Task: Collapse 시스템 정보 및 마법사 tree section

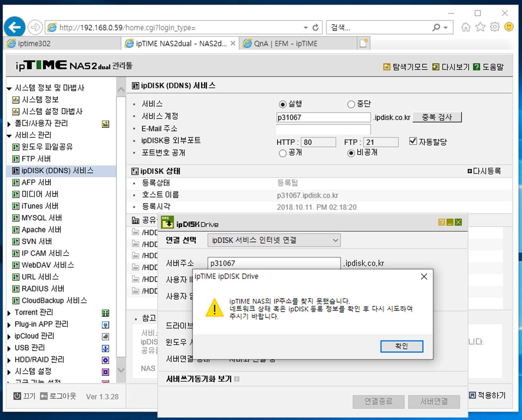Action: 9,89
